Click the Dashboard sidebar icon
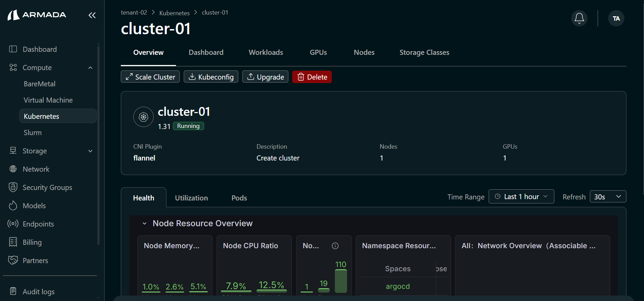Screen dimensions: 644x301 (13, 49)
